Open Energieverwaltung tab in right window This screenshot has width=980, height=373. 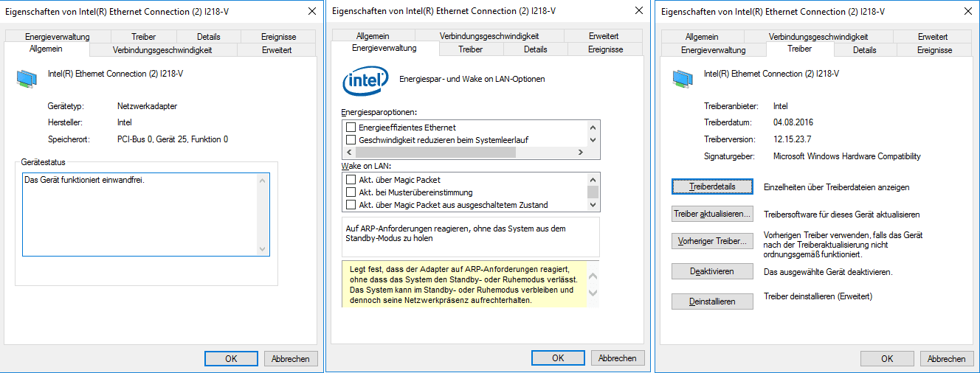(714, 50)
